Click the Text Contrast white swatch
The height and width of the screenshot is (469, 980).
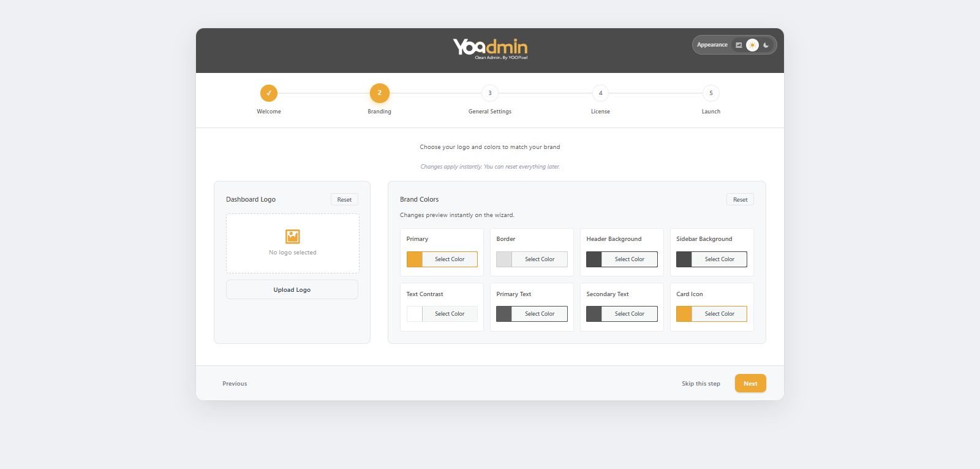pos(415,314)
